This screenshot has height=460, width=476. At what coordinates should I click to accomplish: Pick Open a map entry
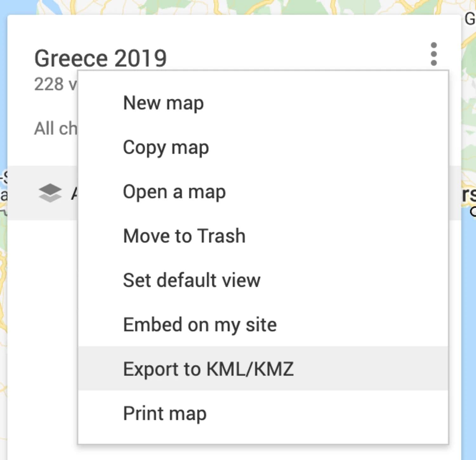pyautogui.click(x=263, y=192)
